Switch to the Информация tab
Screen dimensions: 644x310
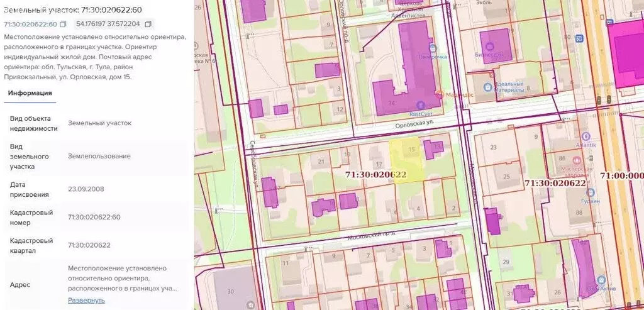point(30,93)
